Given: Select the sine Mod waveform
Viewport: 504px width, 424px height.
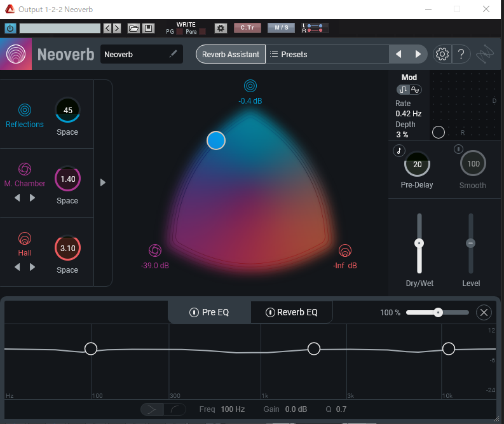Looking at the screenshot, I should (415, 90).
